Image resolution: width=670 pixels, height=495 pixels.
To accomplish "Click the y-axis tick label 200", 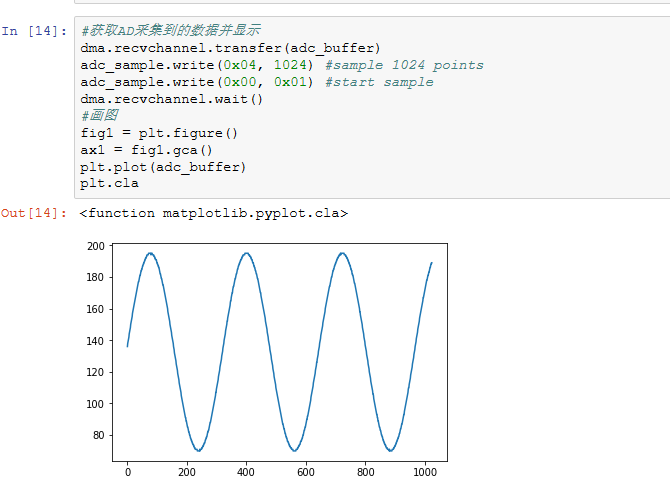I will 96,246.
